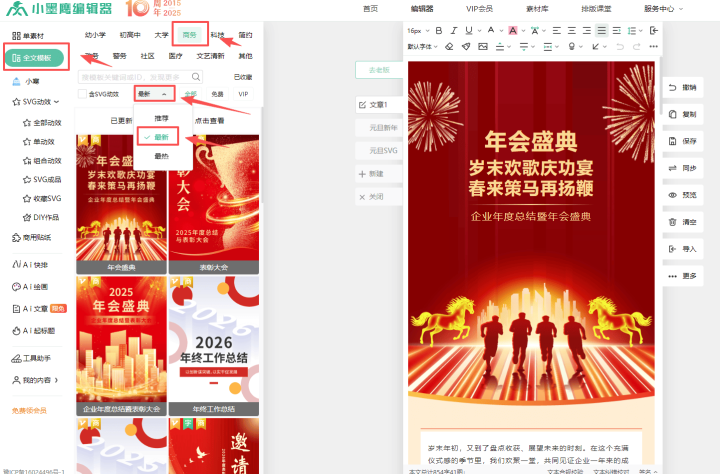This screenshot has width=720, height=474.
Task: Click the 导入 import side button
Action: click(683, 249)
